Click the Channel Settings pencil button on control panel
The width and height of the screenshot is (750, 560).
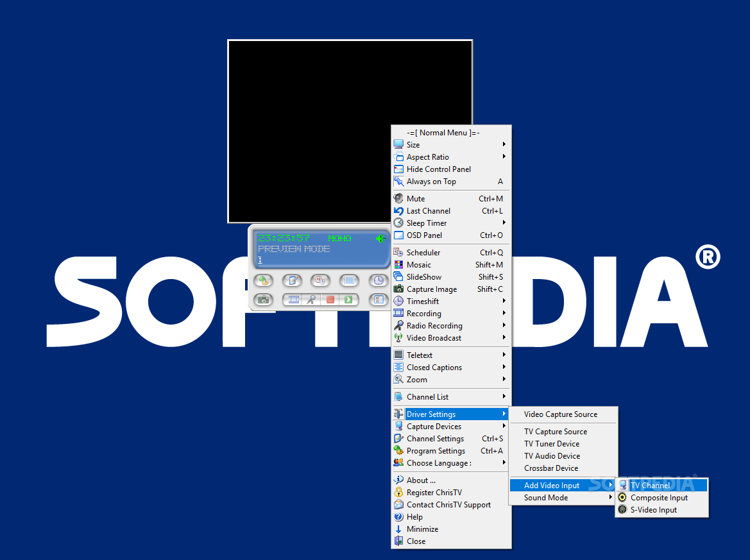click(293, 281)
